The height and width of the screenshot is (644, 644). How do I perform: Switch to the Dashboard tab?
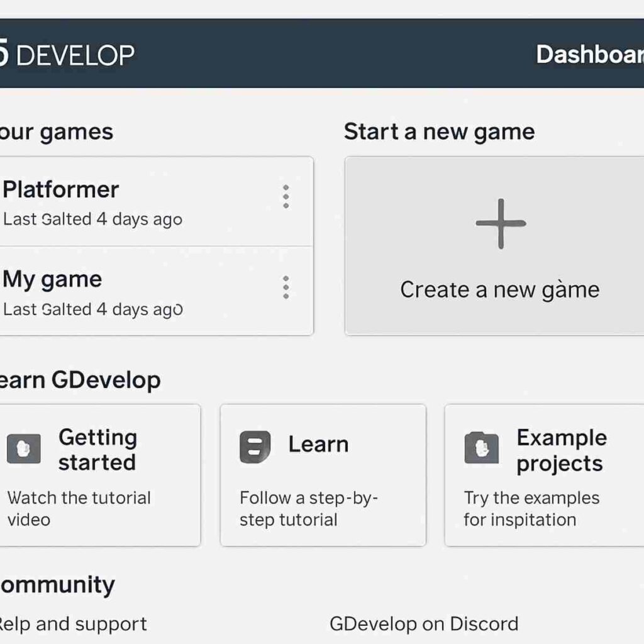click(590, 54)
